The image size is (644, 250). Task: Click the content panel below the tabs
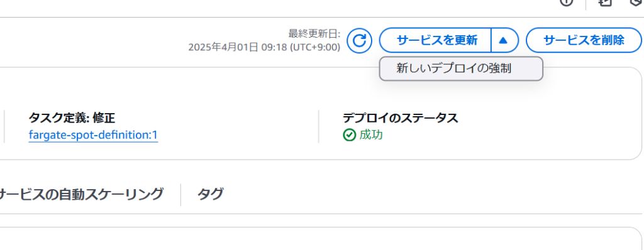[320, 239]
